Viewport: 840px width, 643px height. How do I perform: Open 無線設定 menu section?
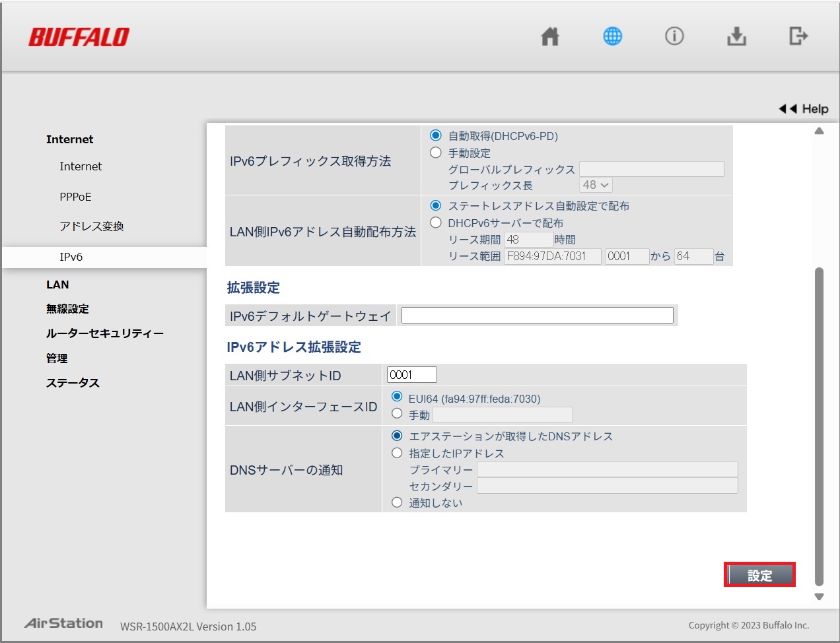click(67, 309)
